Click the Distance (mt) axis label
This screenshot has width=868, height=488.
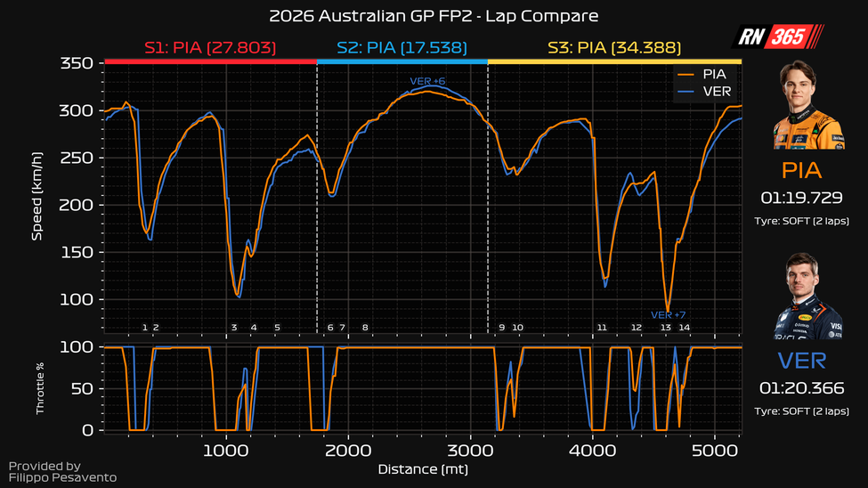tap(422, 469)
